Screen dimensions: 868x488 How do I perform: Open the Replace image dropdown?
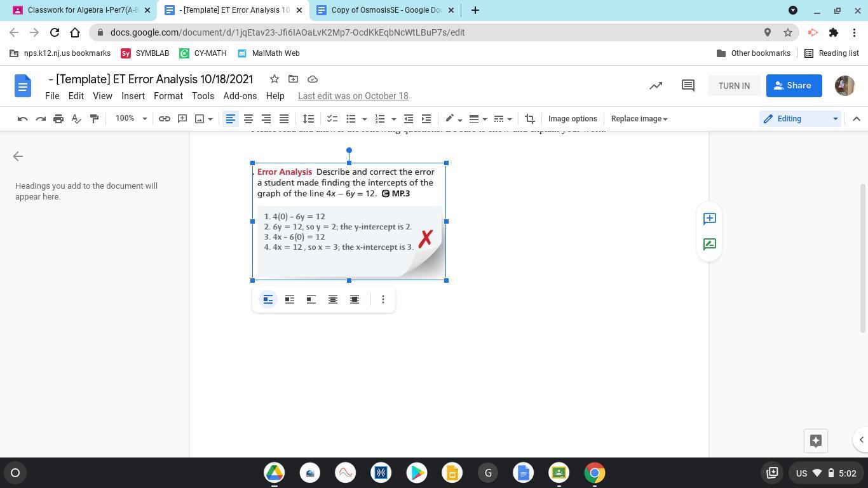(x=639, y=119)
